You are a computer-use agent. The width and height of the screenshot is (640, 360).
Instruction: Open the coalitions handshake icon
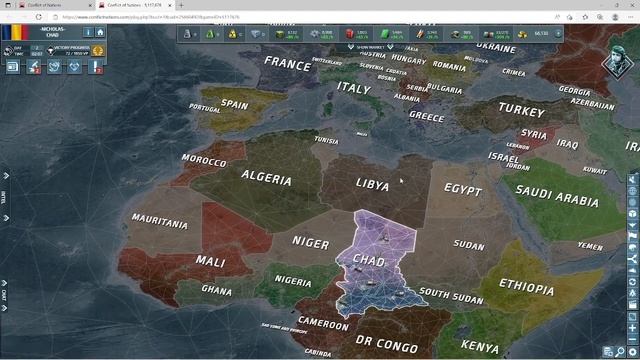tap(74, 67)
